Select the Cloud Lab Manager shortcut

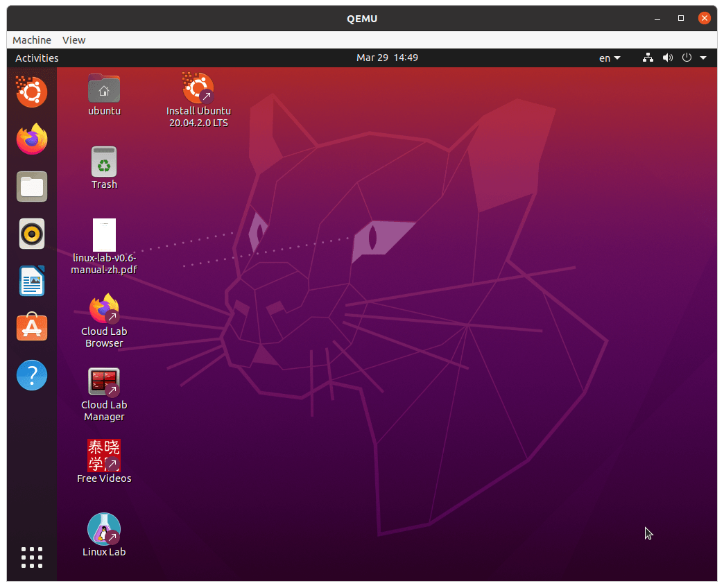pos(104,394)
